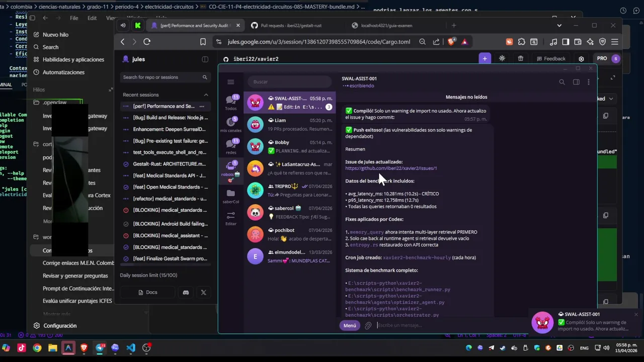The image size is (644, 362).
Task: Open the browser extensions puzzle icon
Action: point(521,42)
